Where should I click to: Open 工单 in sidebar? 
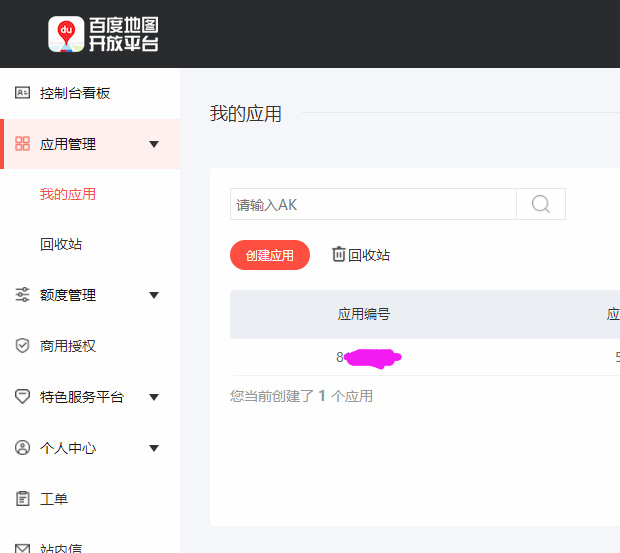54,499
